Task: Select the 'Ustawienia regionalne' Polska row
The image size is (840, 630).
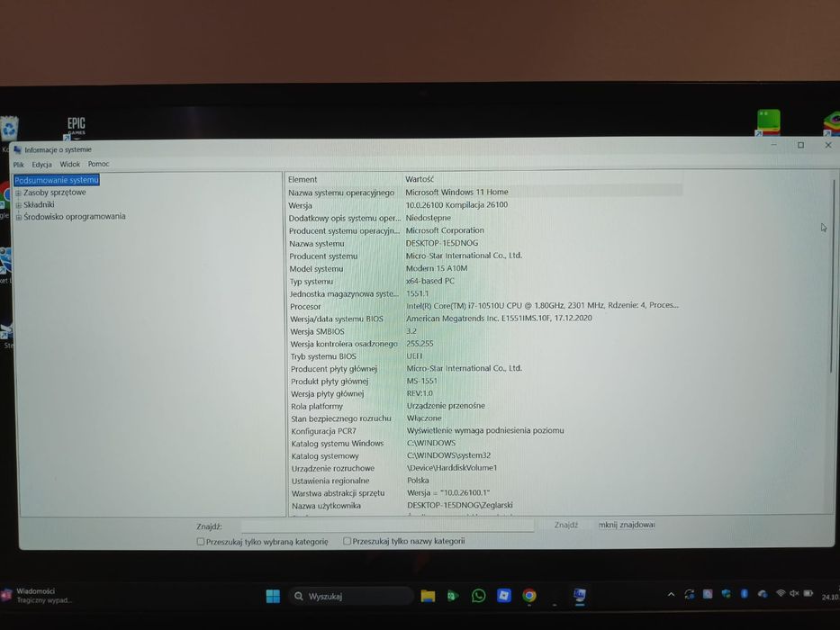Action: [x=484, y=481]
